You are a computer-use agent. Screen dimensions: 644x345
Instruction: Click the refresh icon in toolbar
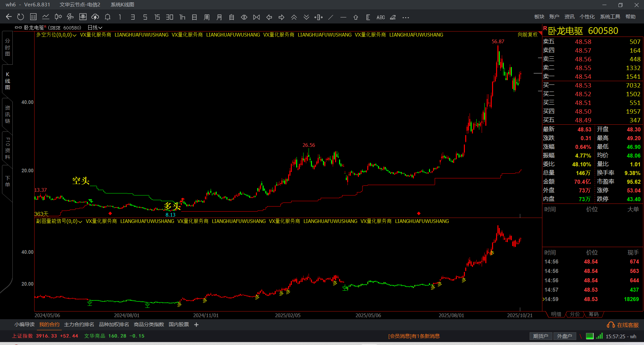(21, 17)
